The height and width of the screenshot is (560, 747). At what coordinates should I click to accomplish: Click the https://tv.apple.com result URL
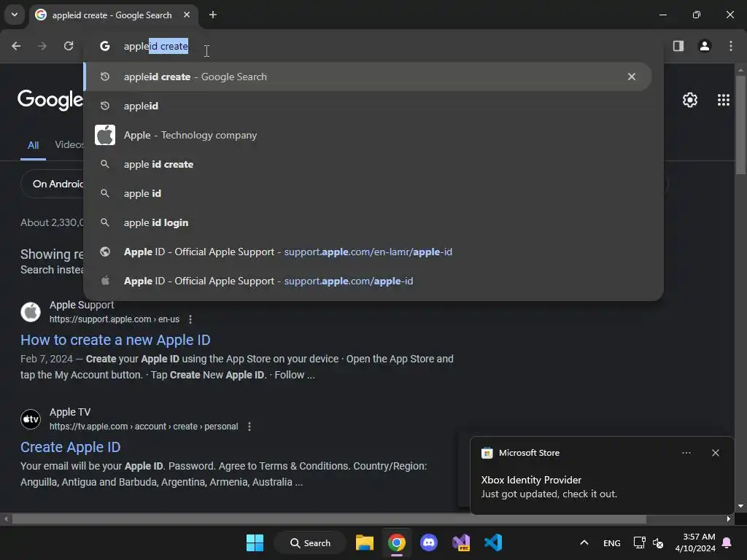pos(144,427)
